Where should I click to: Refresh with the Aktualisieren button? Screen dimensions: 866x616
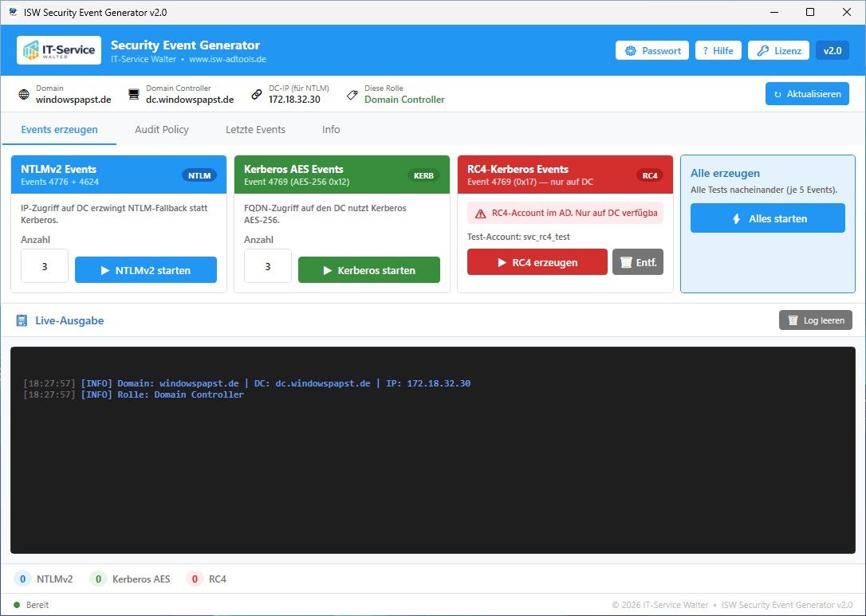click(807, 94)
